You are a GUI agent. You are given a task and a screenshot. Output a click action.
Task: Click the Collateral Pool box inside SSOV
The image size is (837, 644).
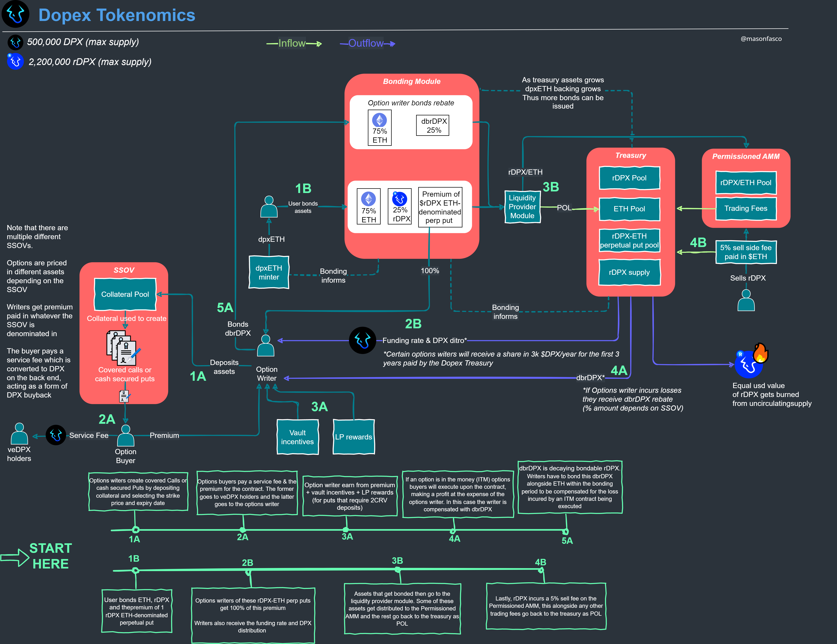(x=125, y=294)
